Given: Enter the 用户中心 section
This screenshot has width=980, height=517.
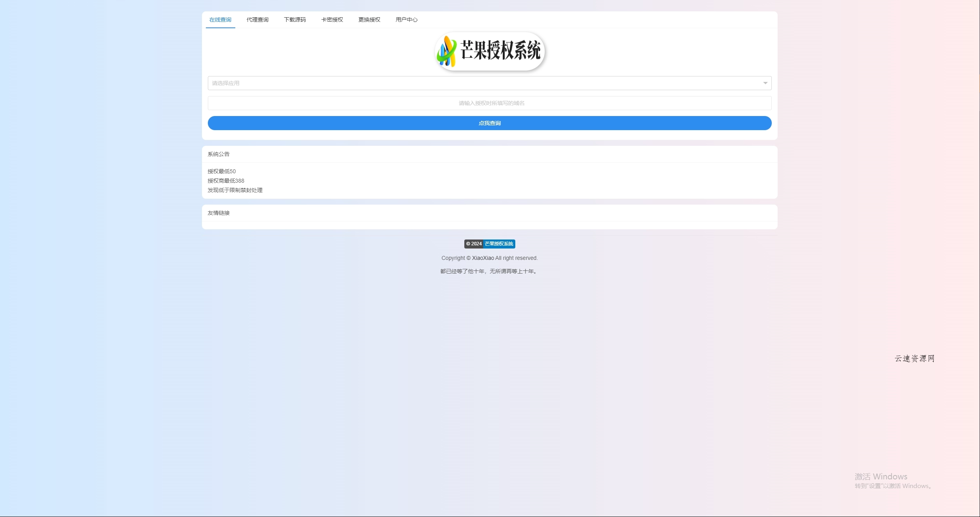Looking at the screenshot, I should [x=406, y=19].
